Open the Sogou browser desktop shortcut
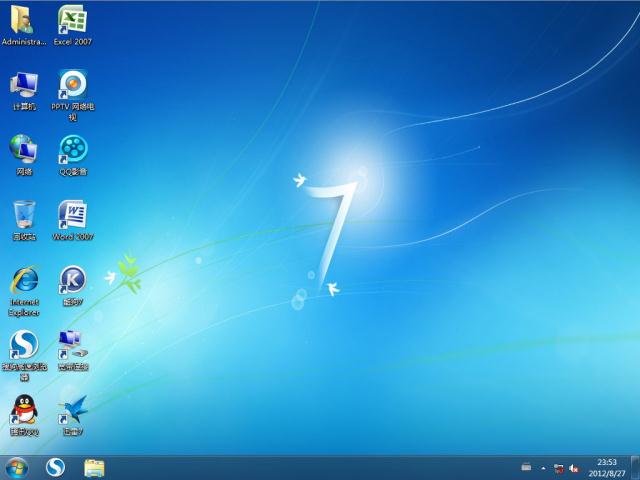Image resolution: width=640 pixels, height=480 pixels. pyautogui.click(x=24, y=355)
